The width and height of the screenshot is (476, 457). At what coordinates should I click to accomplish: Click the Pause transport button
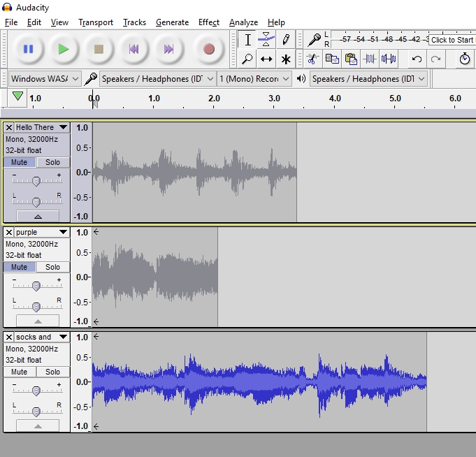(x=28, y=49)
